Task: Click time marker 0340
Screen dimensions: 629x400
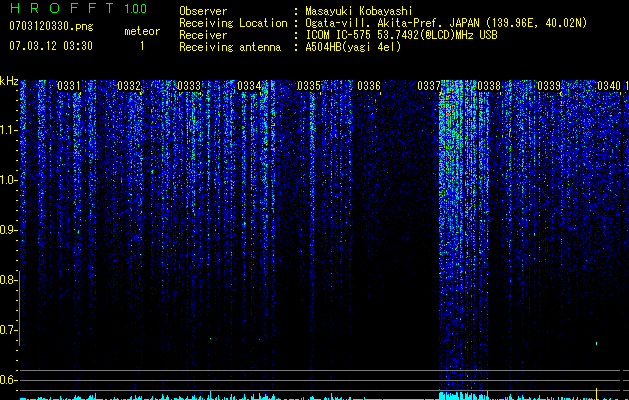Action: (609, 86)
